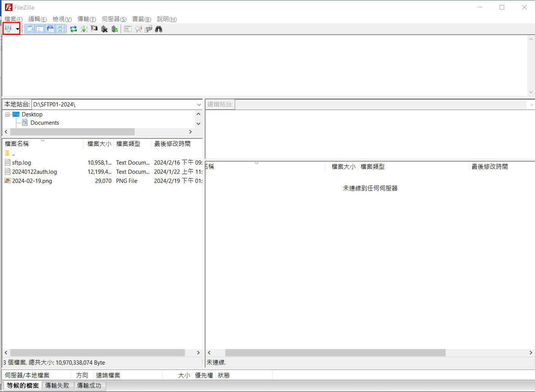
Task: Toggle remote directory tree view
Action: pyautogui.click(x=50, y=29)
